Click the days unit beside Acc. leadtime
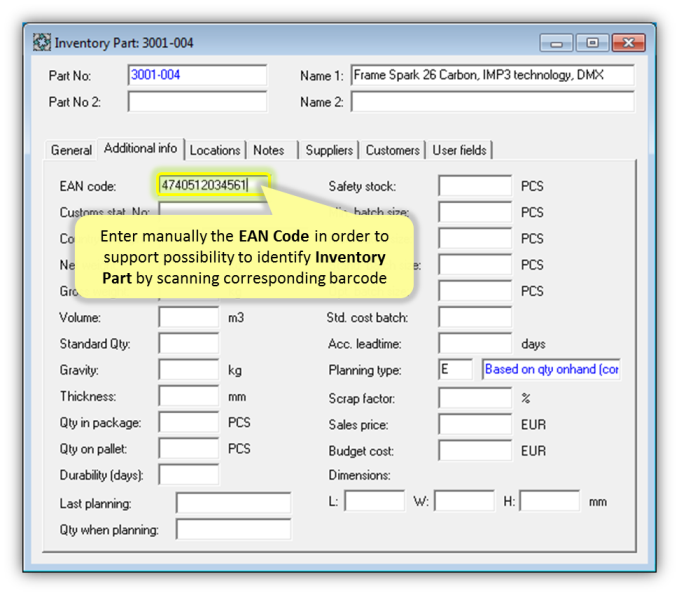This screenshot has height=595, width=679. pos(534,344)
